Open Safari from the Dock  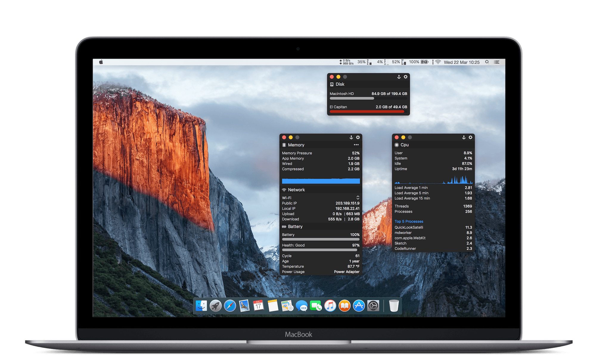pyautogui.click(x=230, y=306)
